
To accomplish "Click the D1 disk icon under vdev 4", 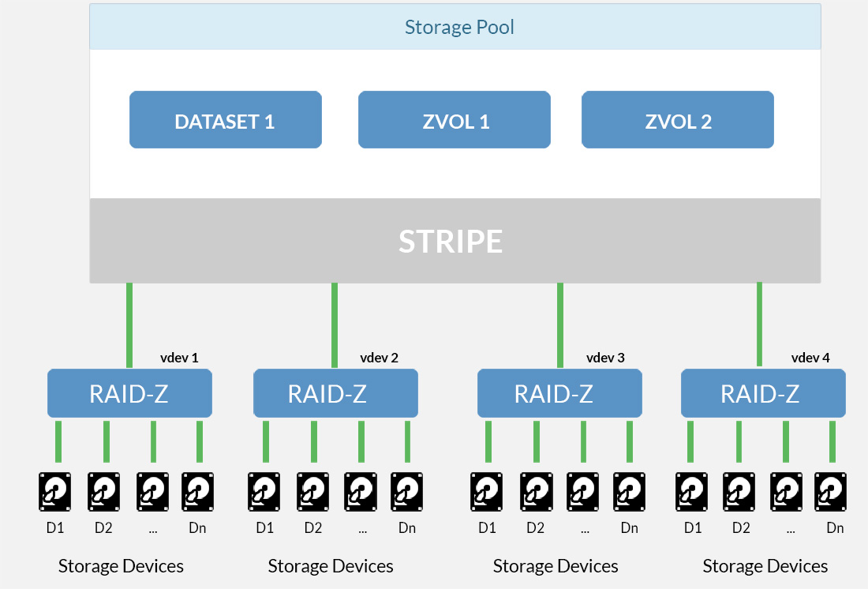I will [x=692, y=492].
